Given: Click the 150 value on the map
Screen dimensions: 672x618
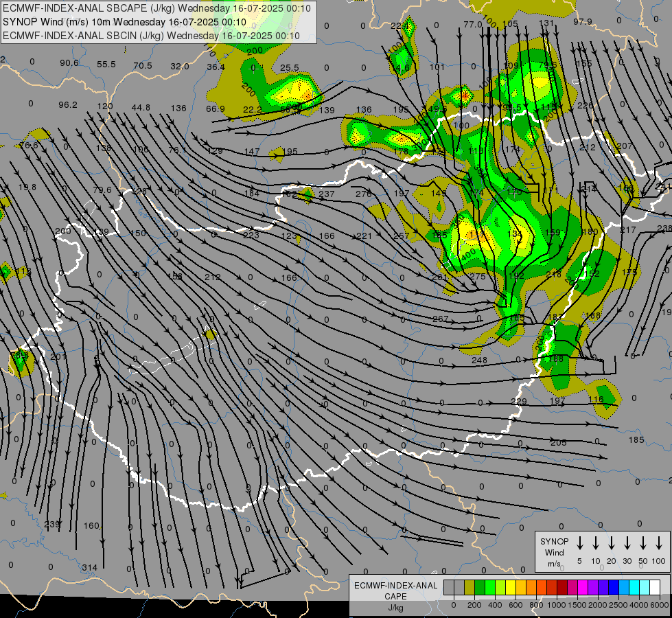Looking at the screenshot, I should [x=139, y=233].
